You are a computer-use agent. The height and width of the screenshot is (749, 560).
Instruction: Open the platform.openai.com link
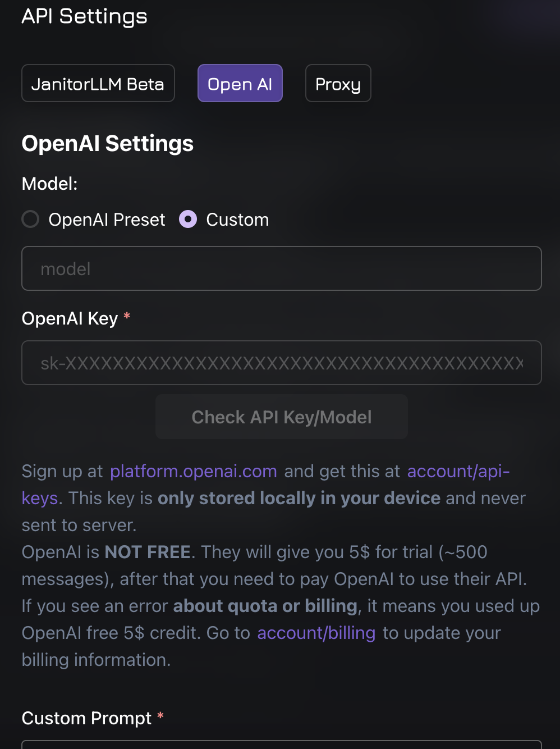click(193, 471)
